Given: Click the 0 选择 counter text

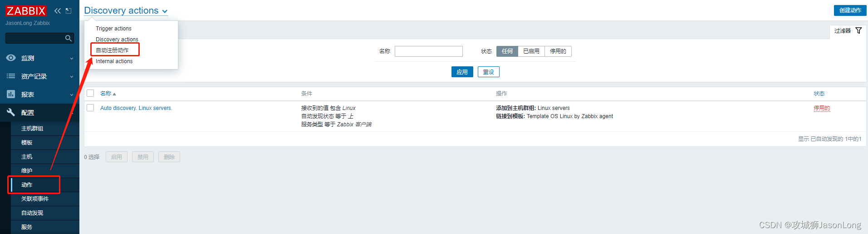Looking at the screenshot, I should 92,157.
